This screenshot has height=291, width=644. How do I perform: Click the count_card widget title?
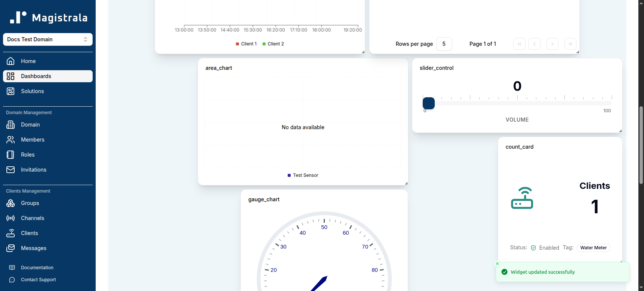[x=519, y=147]
